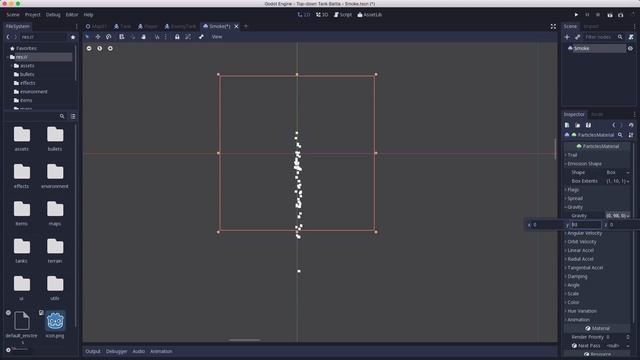Click the play project button

click(x=576, y=15)
